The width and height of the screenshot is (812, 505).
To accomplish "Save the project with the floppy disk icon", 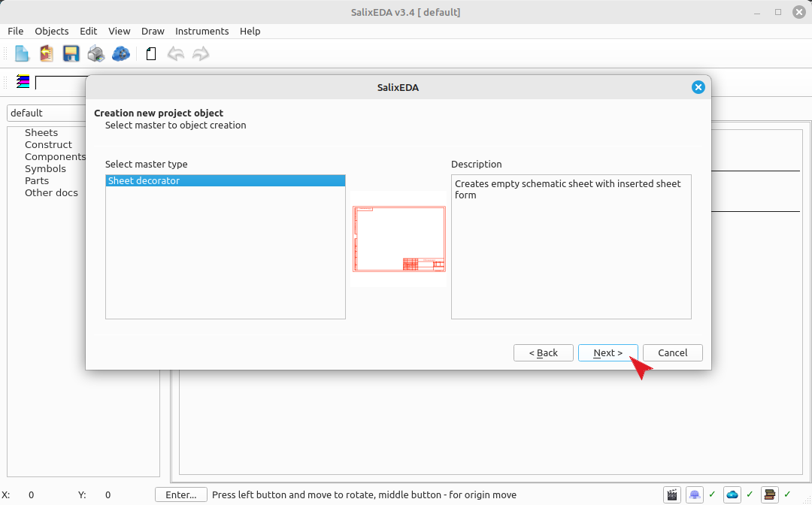I will click(71, 54).
